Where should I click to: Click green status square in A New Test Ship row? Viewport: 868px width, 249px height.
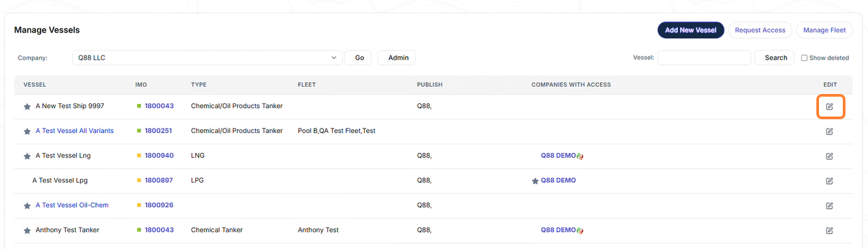[x=140, y=106]
